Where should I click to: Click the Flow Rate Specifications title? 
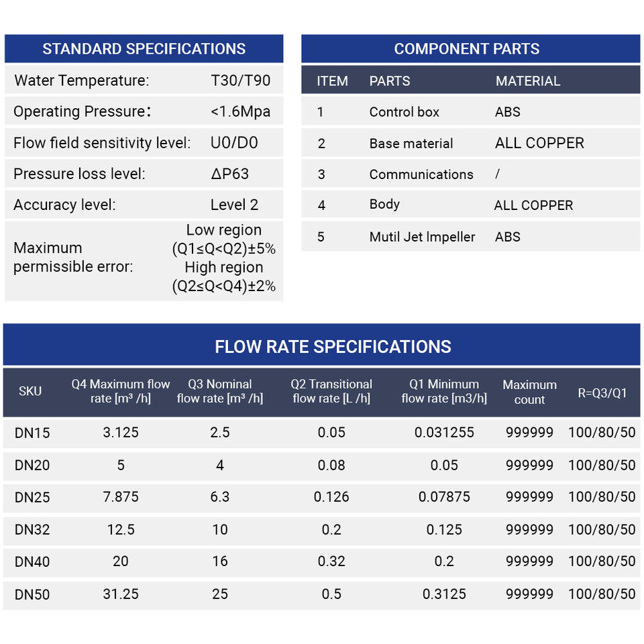point(333,347)
